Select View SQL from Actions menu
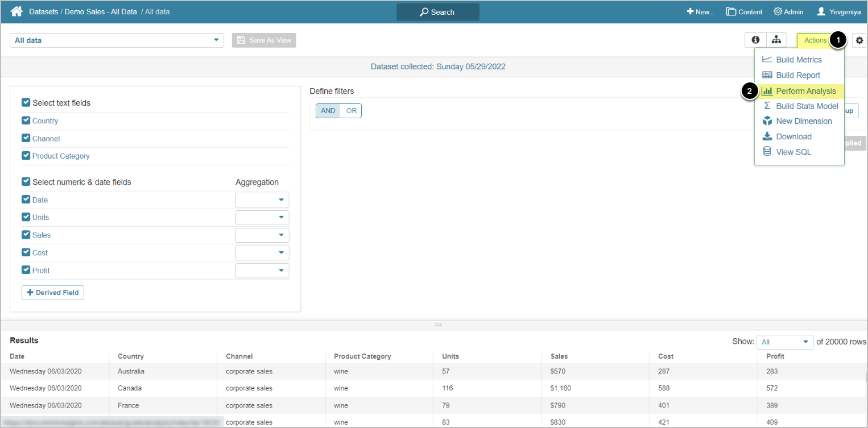 coord(793,152)
